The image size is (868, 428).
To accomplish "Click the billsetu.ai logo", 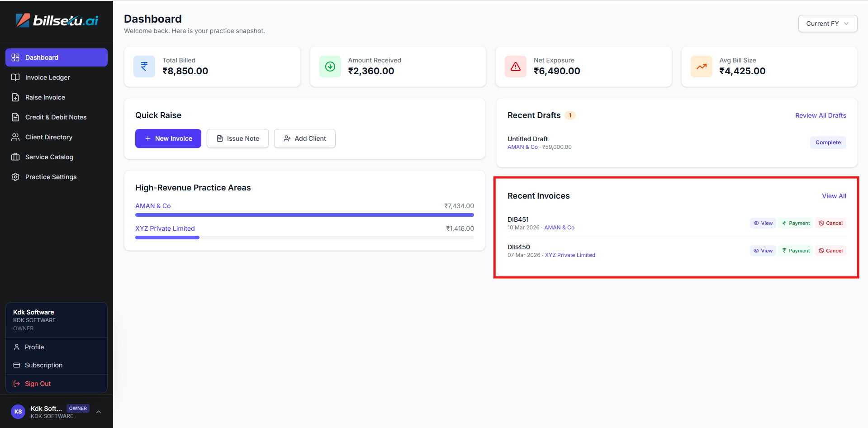I will (57, 20).
